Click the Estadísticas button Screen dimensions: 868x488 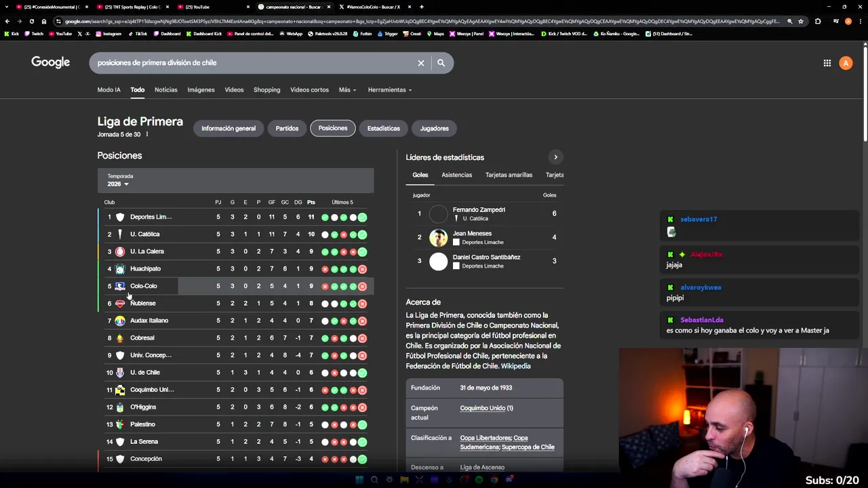point(384,128)
